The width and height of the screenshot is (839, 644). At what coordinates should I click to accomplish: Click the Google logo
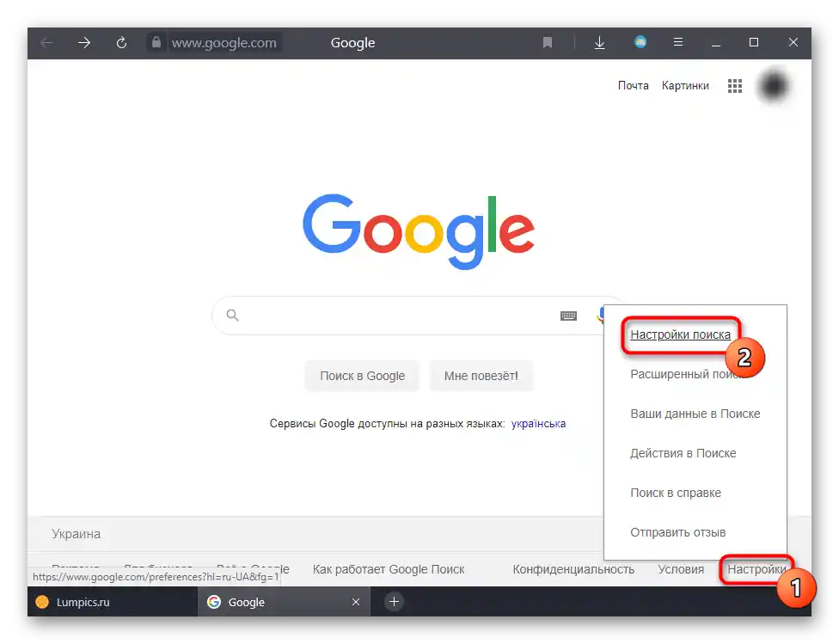419,230
